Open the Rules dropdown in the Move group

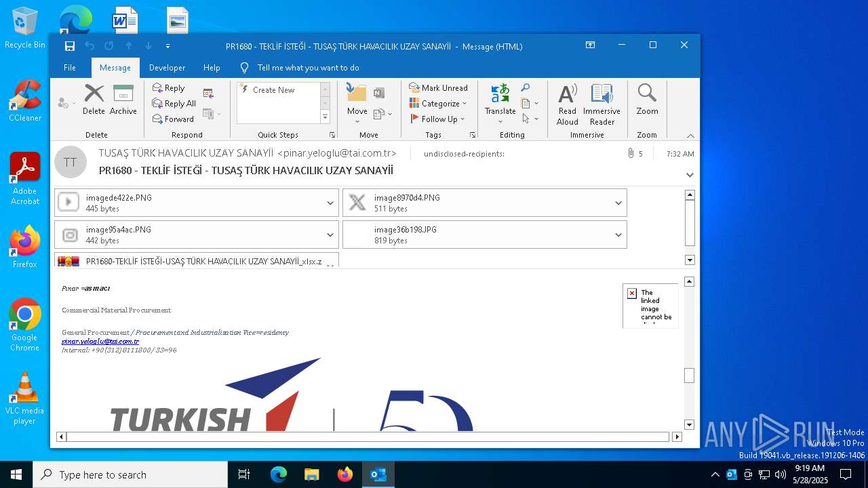[383, 114]
